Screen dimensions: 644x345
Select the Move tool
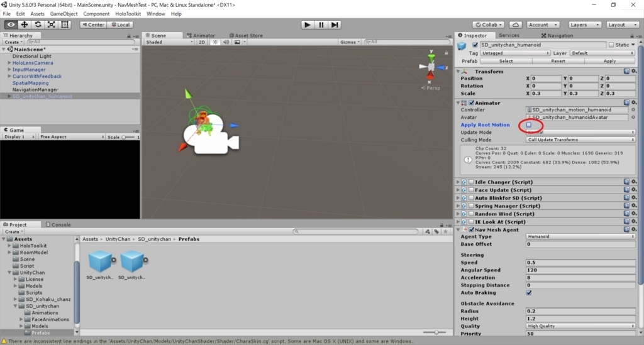(x=25, y=25)
